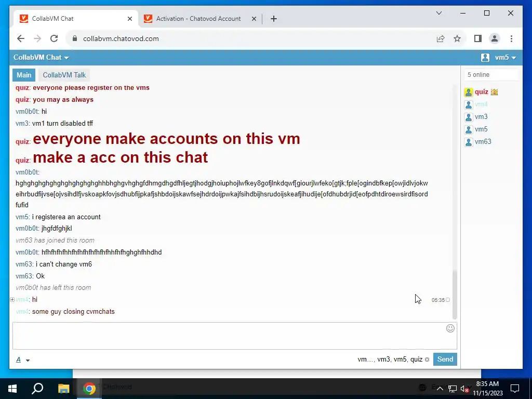The width and height of the screenshot is (532, 399).
Task: Open the emoji smiley picker
Action: point(450,328)
